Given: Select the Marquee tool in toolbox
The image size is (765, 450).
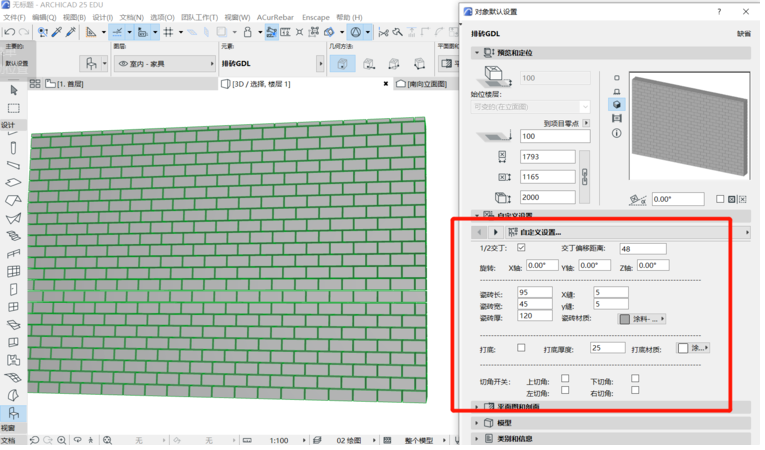Looking at the screenshot, I should coord(14,108).
